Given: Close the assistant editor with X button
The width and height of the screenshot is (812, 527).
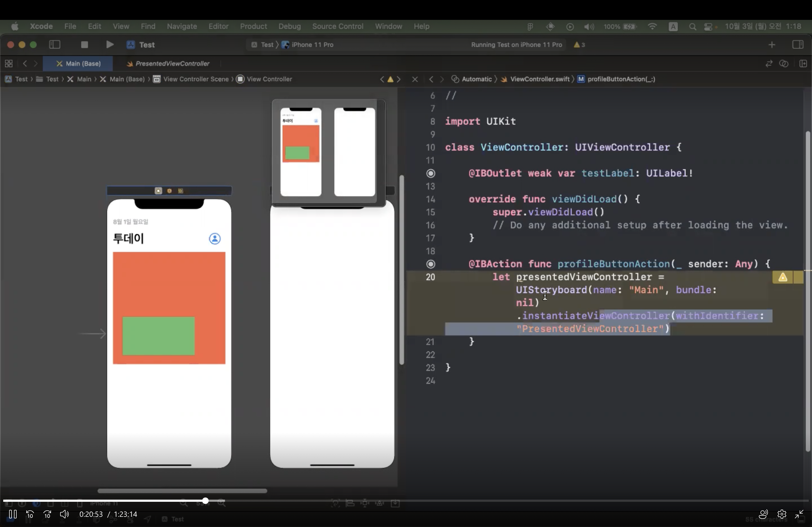Looking at the screenshot, I should coord(415,79).
